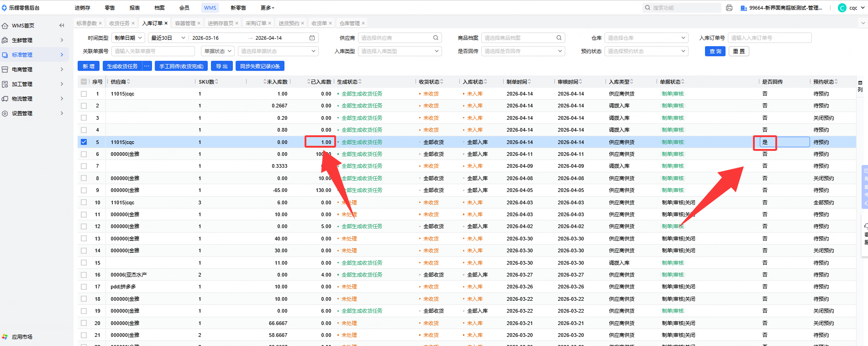The height and width of the screenshot is (346, 868).
Task: Tick the checkbox for row 1
Action: [x=84, y=94]
